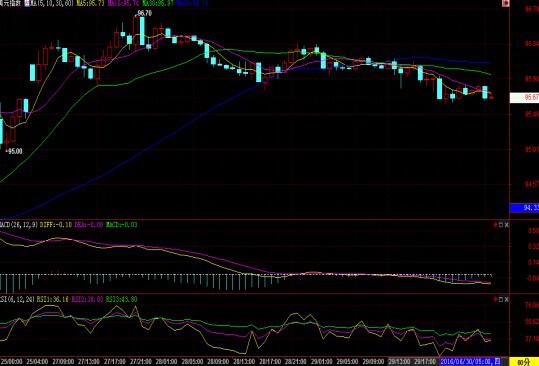Click the red arrow icon in MACD panel header

pyautogui.click(x=495, y=225)
